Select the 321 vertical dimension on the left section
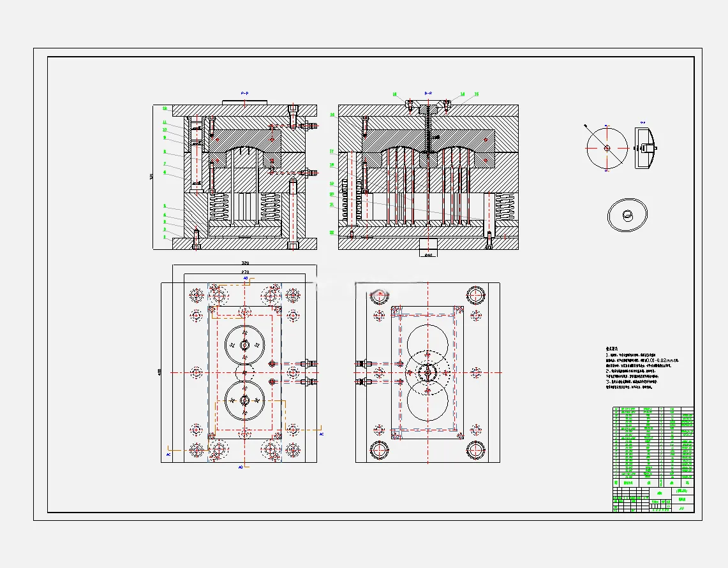Screen dimensions: 728x568 tap(151, 177)
